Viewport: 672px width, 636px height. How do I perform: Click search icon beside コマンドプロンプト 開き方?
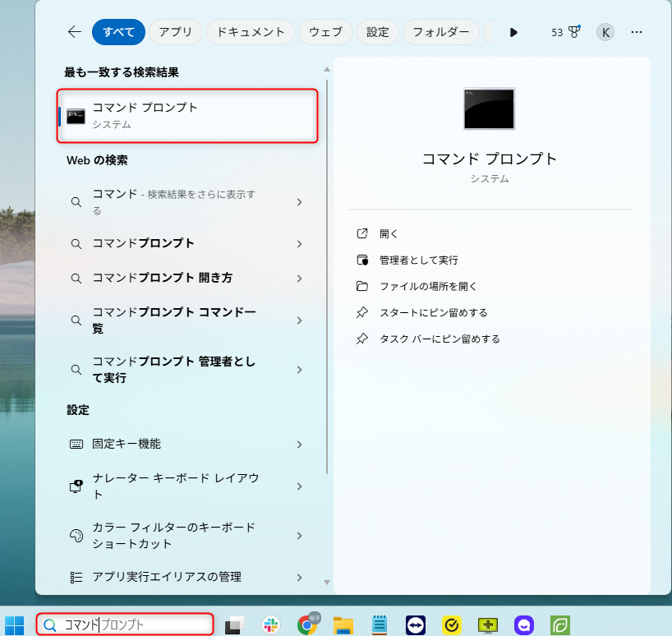(x=76, y=279)
